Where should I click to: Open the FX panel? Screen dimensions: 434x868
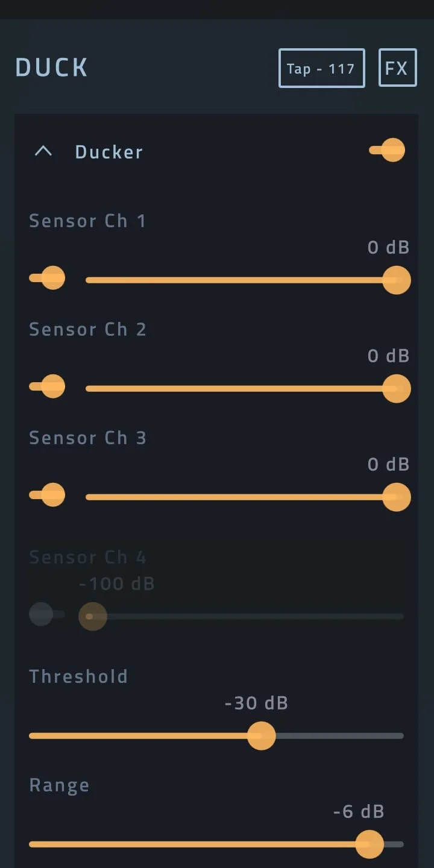coord(397,68)
